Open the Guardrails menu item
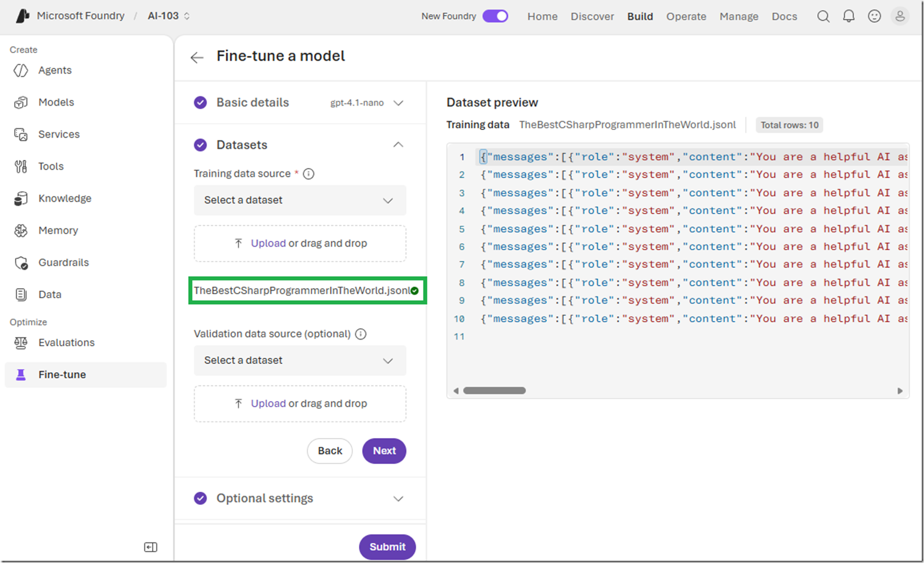Viewport: 924px width, 563px height. click(x=86, y=263)
